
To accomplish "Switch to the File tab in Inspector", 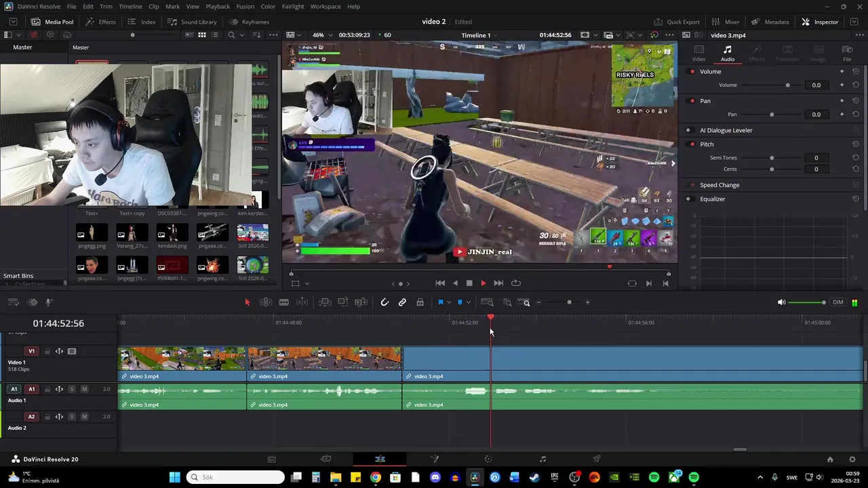I will tap(847, 54).
